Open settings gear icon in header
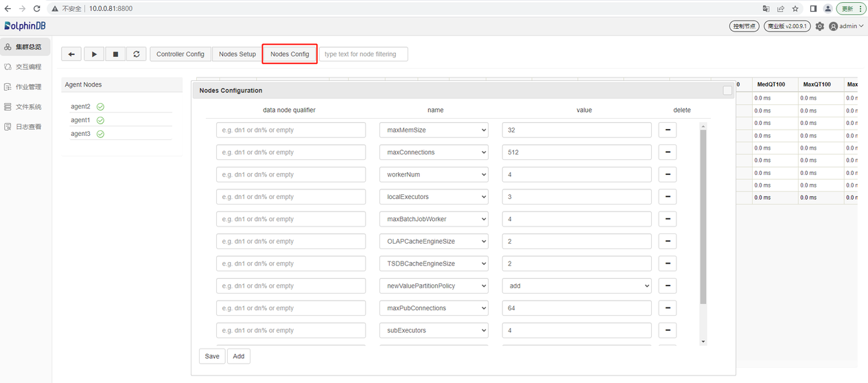The height and width of the screenshot is (383, 868). click(x=819, y=26)
